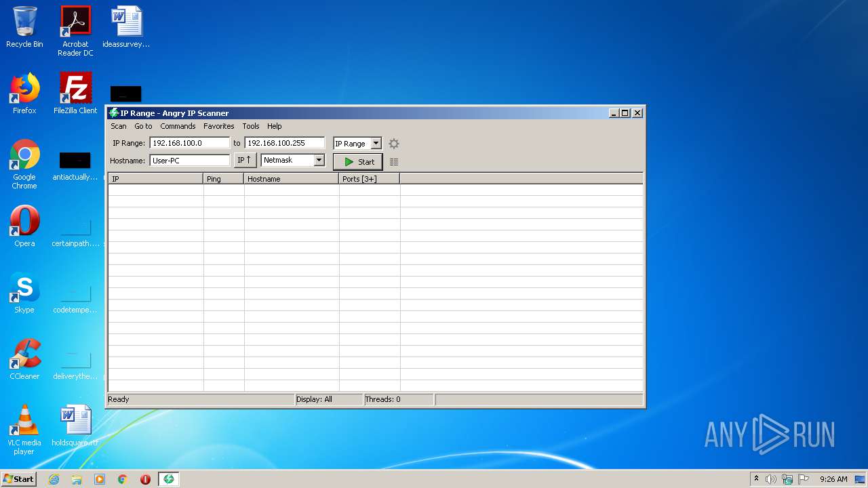Screen dimensions: 868x488
Task: Click the end IP field 192.168.100.255
Action: tap(285, 143)
